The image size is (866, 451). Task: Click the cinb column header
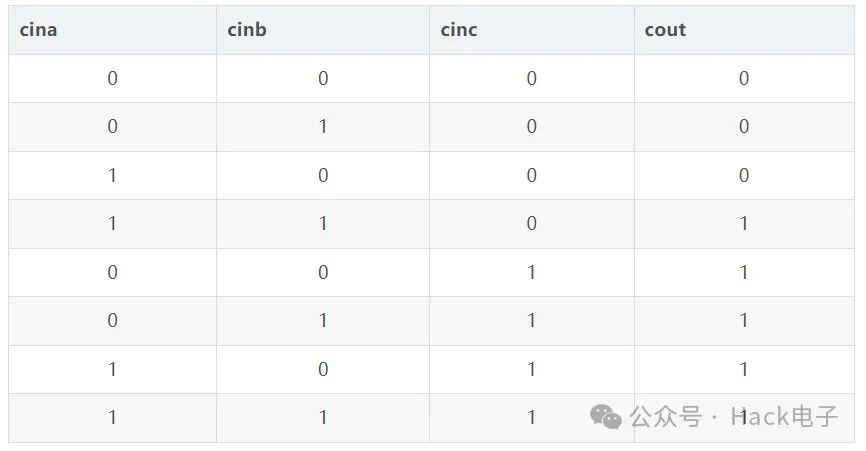click(247, 29)
